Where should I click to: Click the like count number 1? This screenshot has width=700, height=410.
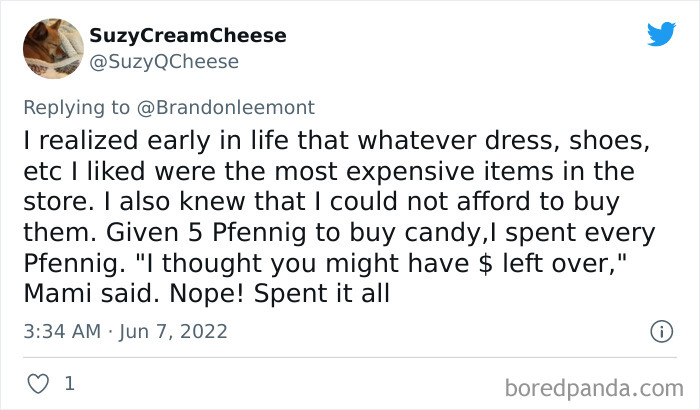point(69,383)
